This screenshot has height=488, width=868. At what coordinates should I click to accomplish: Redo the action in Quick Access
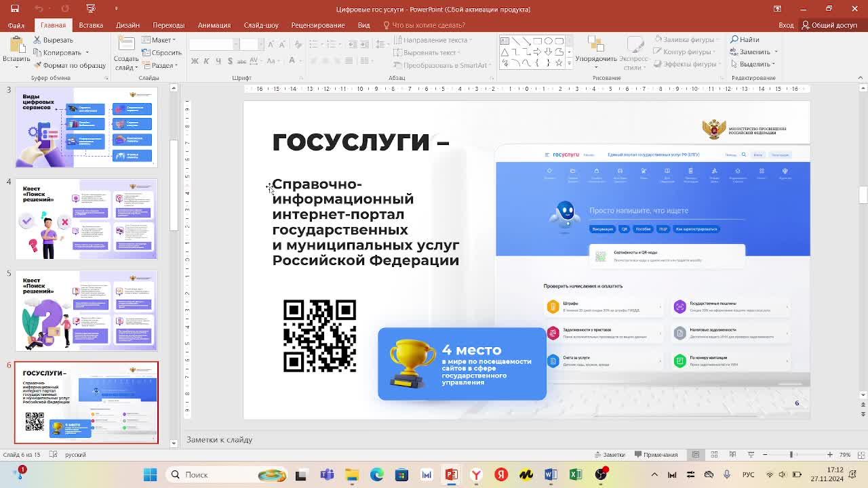(65, 9)
